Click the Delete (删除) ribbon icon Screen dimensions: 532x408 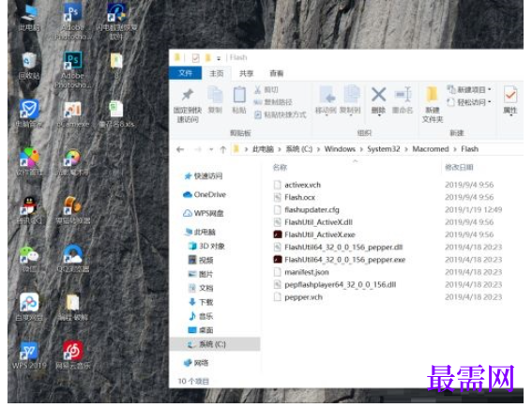click(378, 100)
